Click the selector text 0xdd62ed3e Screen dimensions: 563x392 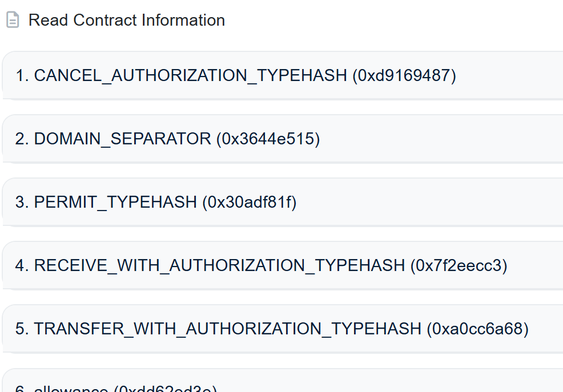click(x=166, y=389)
